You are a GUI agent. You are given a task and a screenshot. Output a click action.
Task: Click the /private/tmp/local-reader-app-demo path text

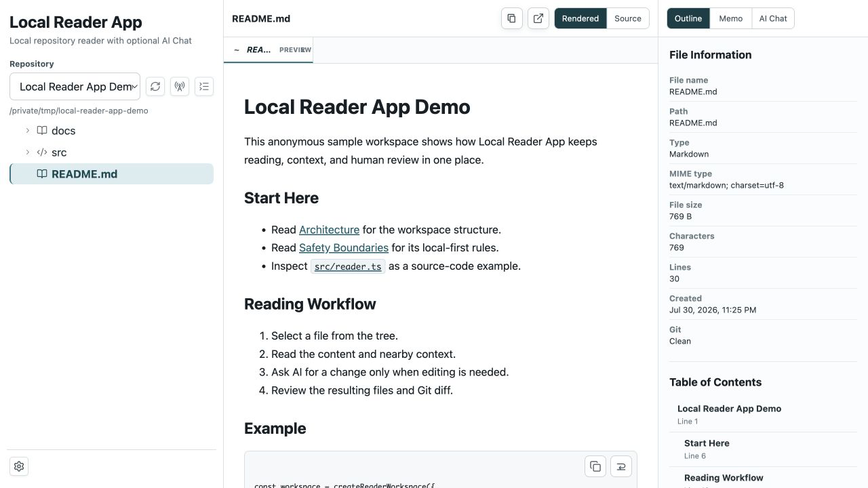pos(79,110)
